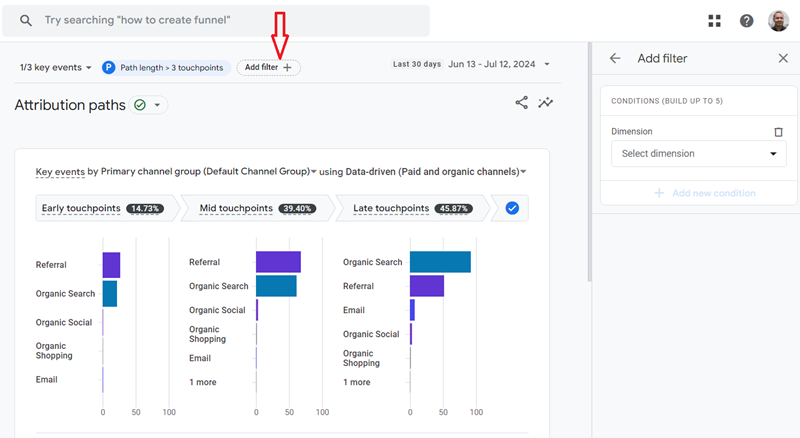Open the Google apps grid icon

click(x=714, y=20)
